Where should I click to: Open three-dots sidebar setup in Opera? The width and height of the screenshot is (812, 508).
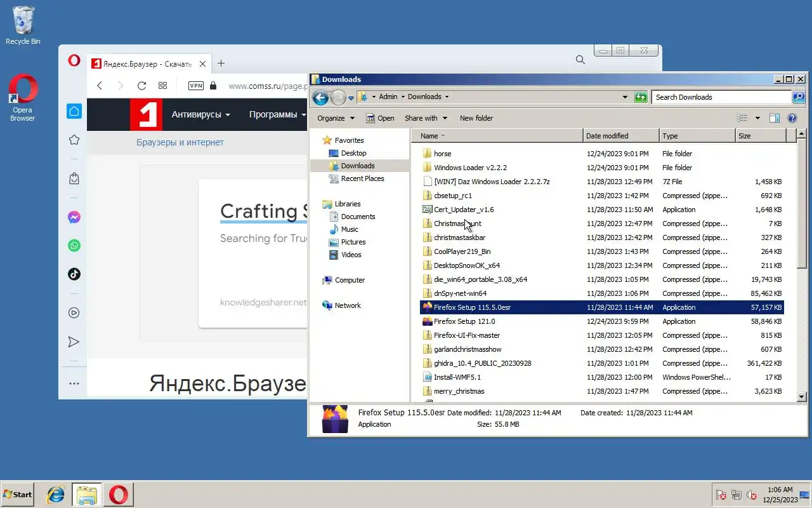(74, 384)
